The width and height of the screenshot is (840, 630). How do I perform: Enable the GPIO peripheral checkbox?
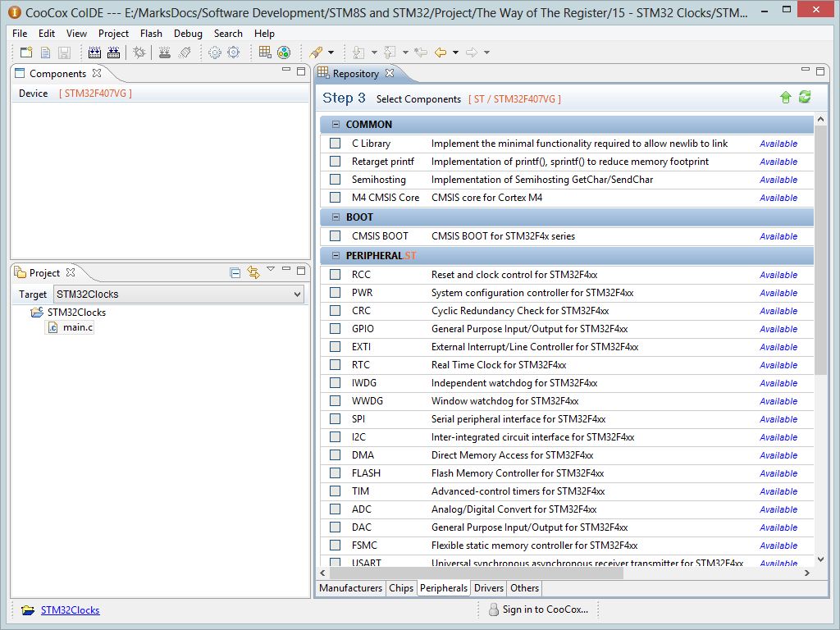336,328
